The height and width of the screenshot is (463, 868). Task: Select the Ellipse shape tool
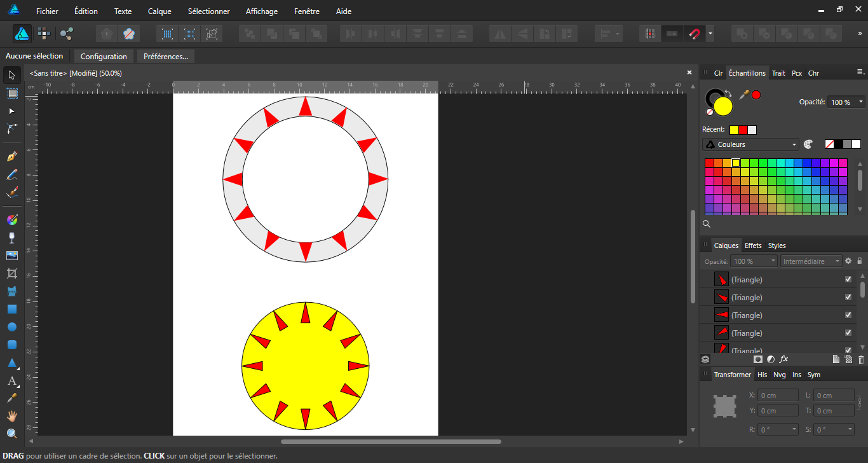coord(11,327)
